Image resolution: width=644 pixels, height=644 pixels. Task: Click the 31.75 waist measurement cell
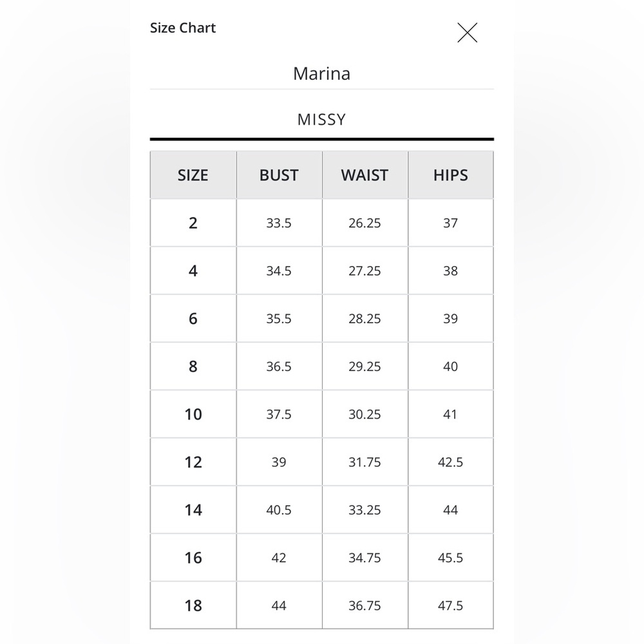[365, 462]
